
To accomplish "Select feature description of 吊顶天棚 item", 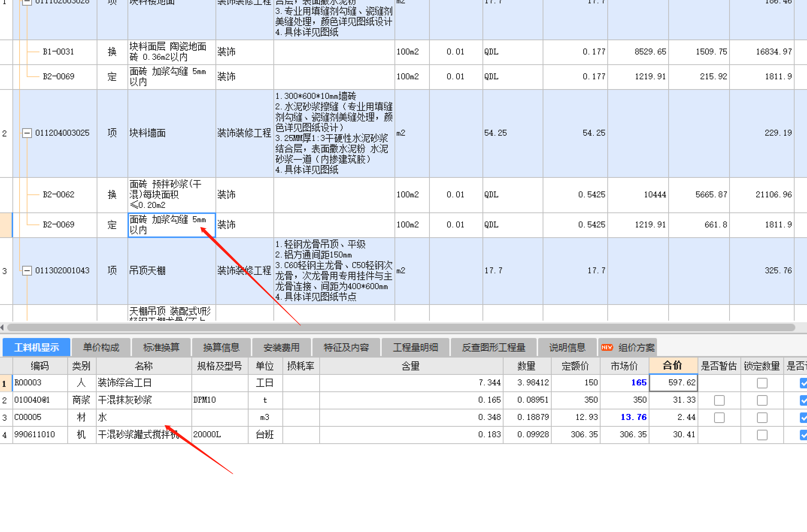I will click(x=334, y=271).
